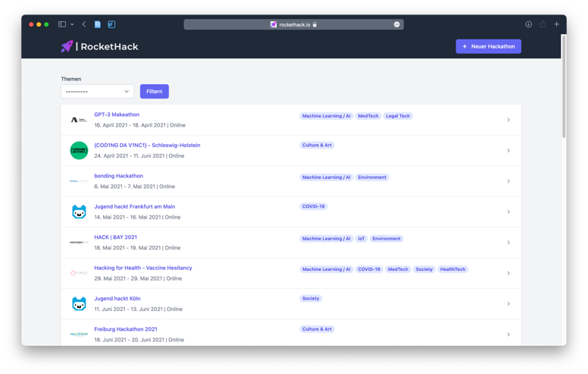This screenshot has height=374, width=588.
Task: Click Society tag on Hacking for Health
Action: click(424, 269)
